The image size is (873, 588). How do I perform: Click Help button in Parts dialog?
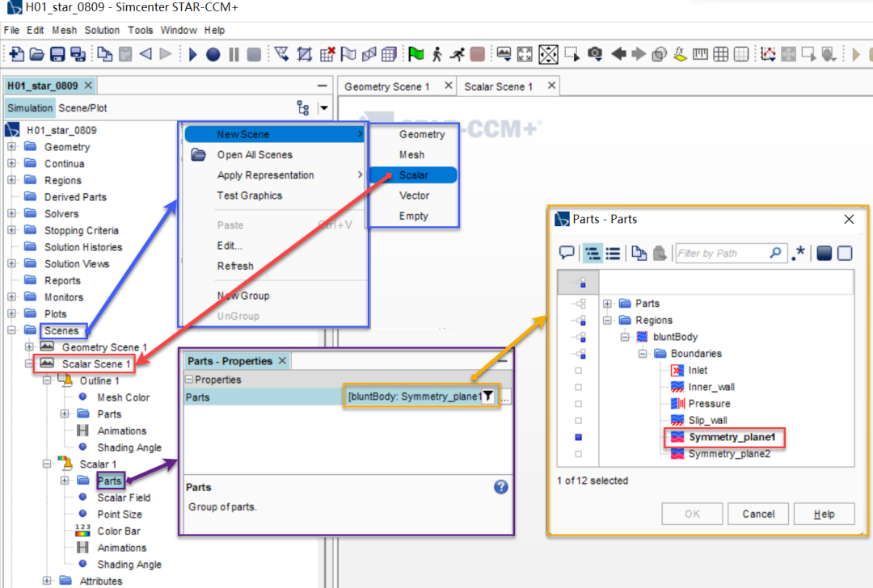point(824,514)
